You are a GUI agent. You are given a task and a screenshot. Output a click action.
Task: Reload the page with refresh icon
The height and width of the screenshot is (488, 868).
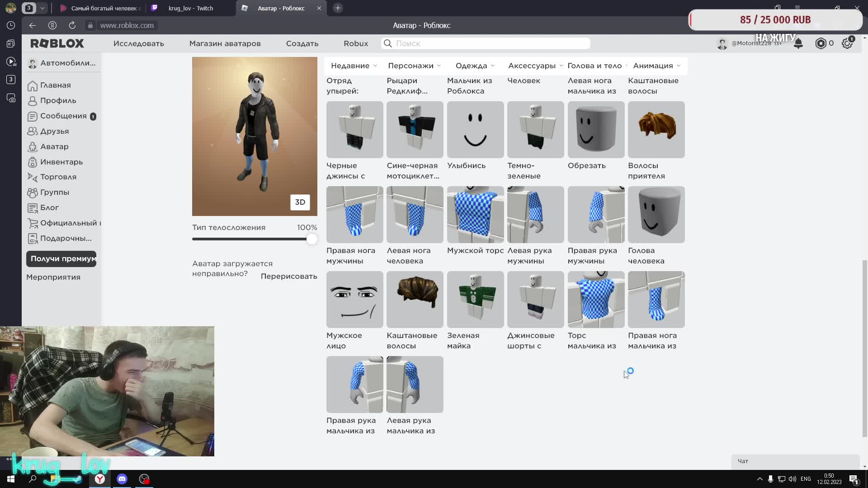pos(72,25)
